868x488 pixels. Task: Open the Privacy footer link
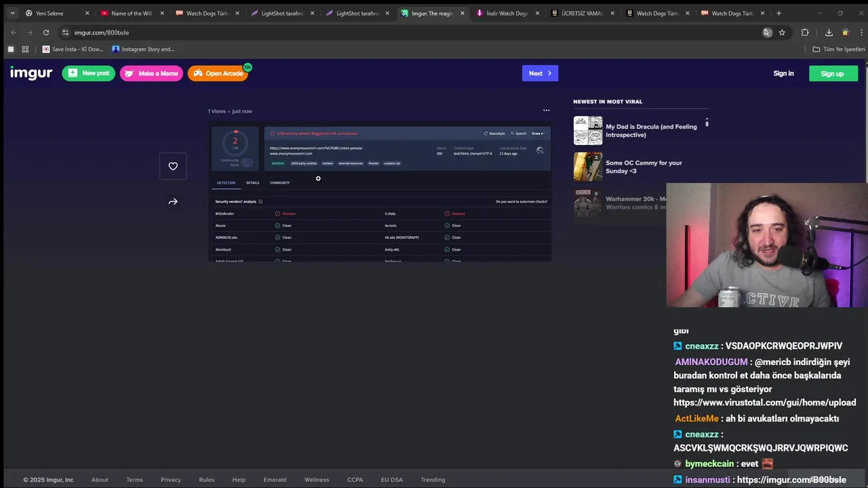click(x=171, y=480)
